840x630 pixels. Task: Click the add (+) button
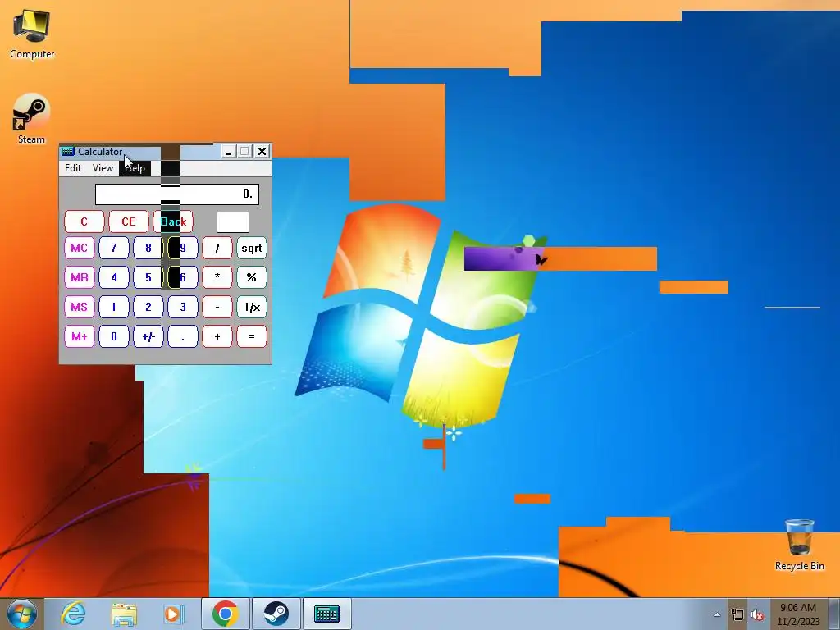(217, 336)
